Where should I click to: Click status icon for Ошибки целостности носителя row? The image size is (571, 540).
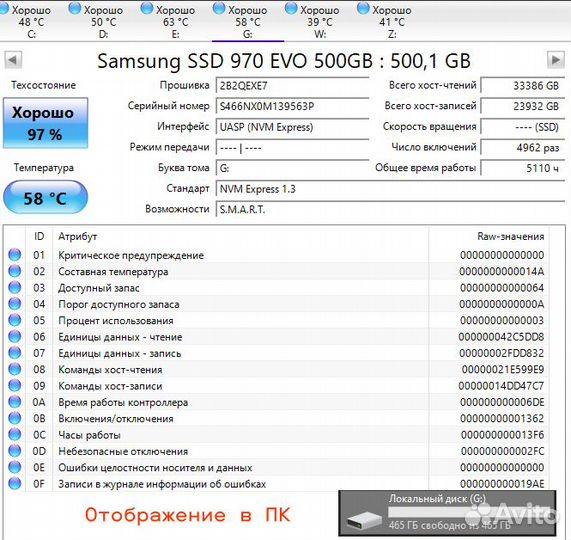coord(15,467)
